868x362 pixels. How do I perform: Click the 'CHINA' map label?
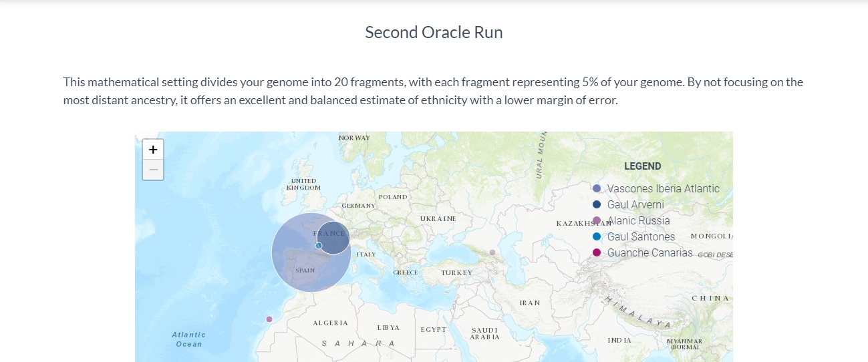click(710, 298)
